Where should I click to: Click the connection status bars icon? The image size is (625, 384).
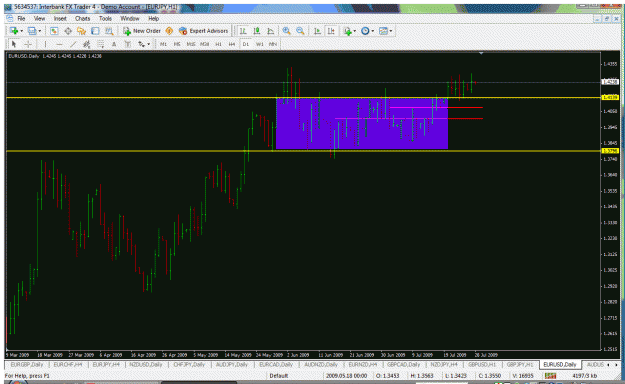tap(550, 376)
